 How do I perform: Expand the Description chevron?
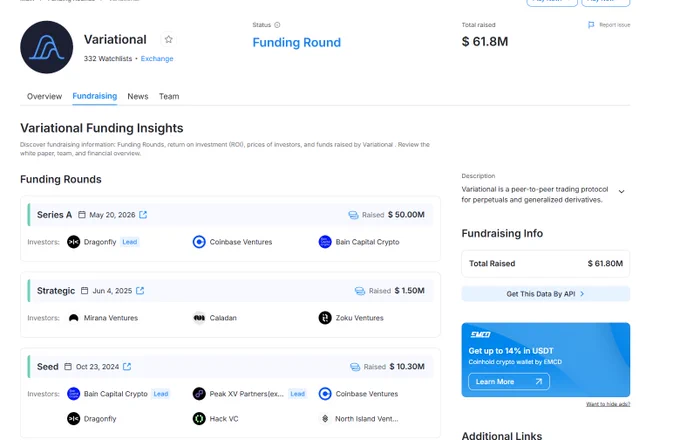click(x=621, y=192)
